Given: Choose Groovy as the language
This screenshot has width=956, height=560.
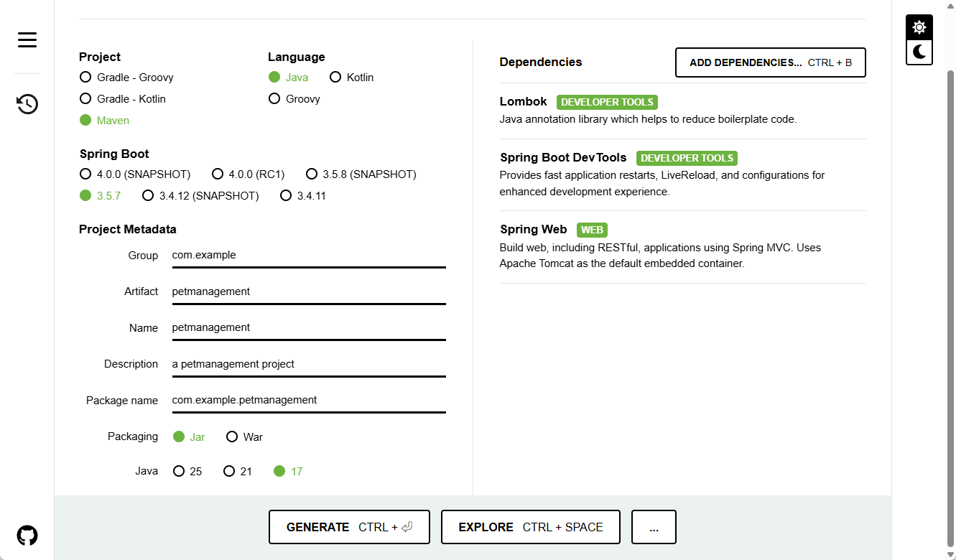Looking at the screenshot, I should (x=274, y=98).
